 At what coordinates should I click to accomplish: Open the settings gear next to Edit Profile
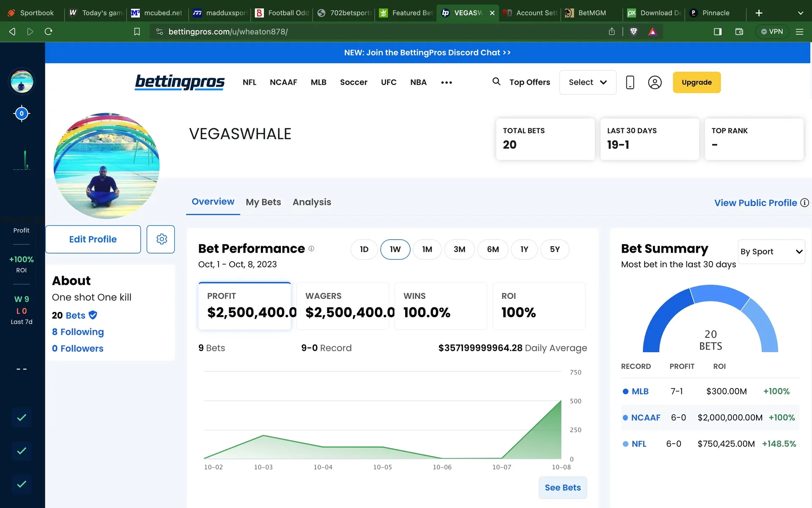click(x=161, y=239)
